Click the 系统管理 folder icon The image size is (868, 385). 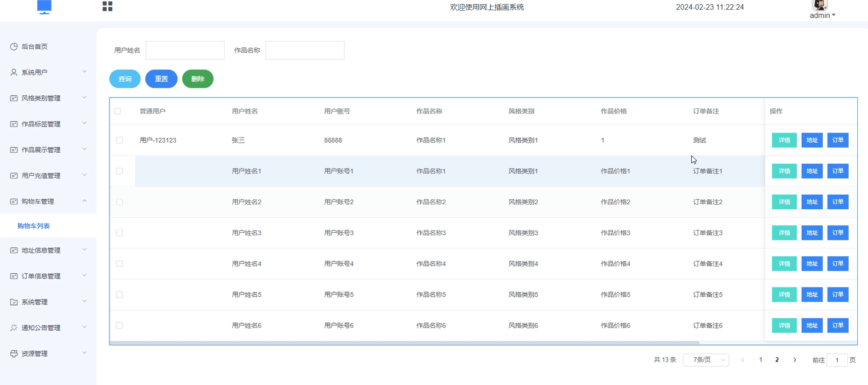[x=14, y=302]
